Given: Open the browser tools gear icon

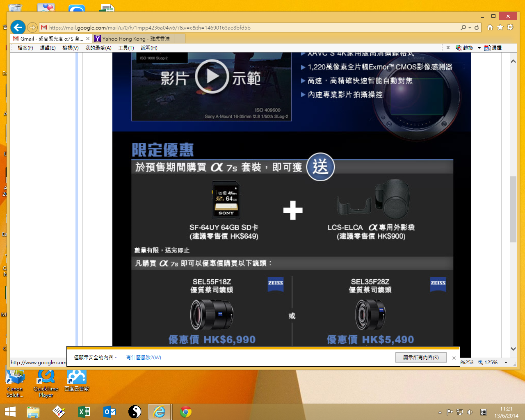Looking at the screenshot, I should coord(510,27).
